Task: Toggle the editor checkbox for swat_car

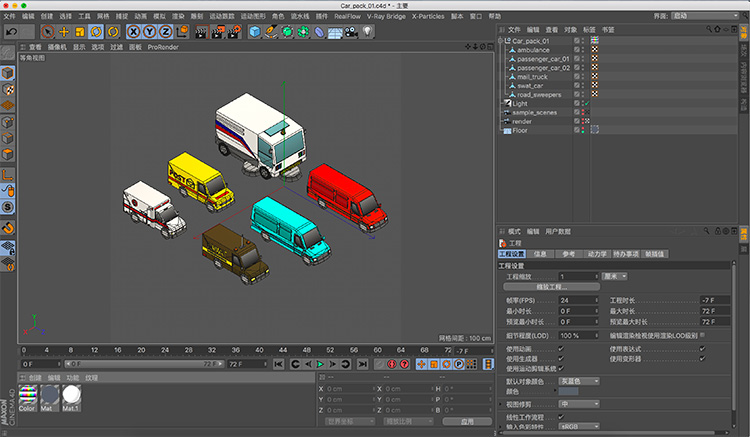Action: click(576, 86)
